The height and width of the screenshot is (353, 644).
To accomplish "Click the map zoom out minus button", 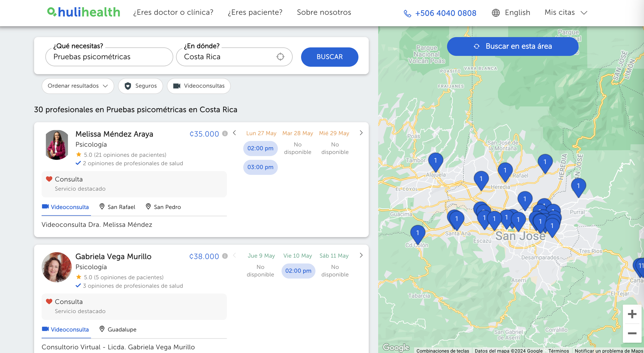I will 632,333.
